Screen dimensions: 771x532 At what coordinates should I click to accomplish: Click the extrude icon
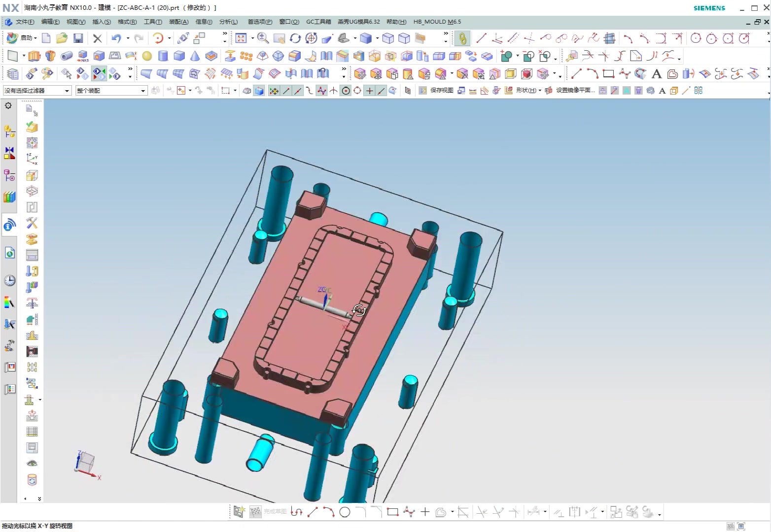(x=34, y=56)
